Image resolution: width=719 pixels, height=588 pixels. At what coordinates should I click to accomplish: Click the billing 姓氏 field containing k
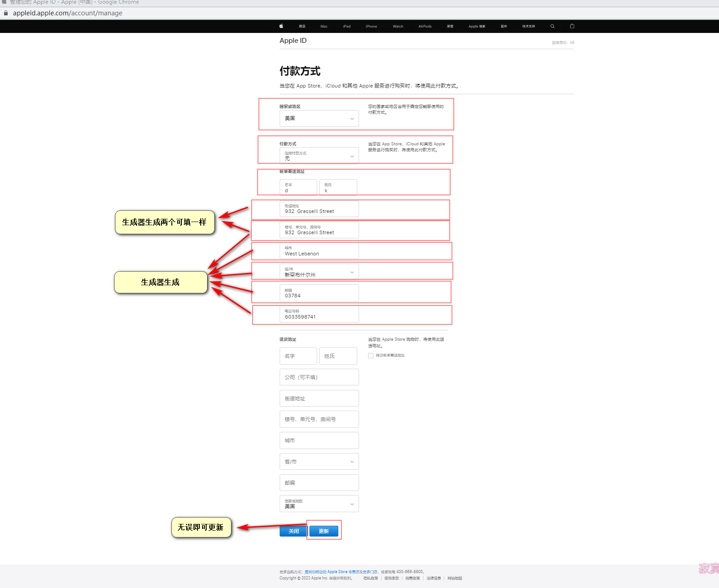(x=338, y=187)
